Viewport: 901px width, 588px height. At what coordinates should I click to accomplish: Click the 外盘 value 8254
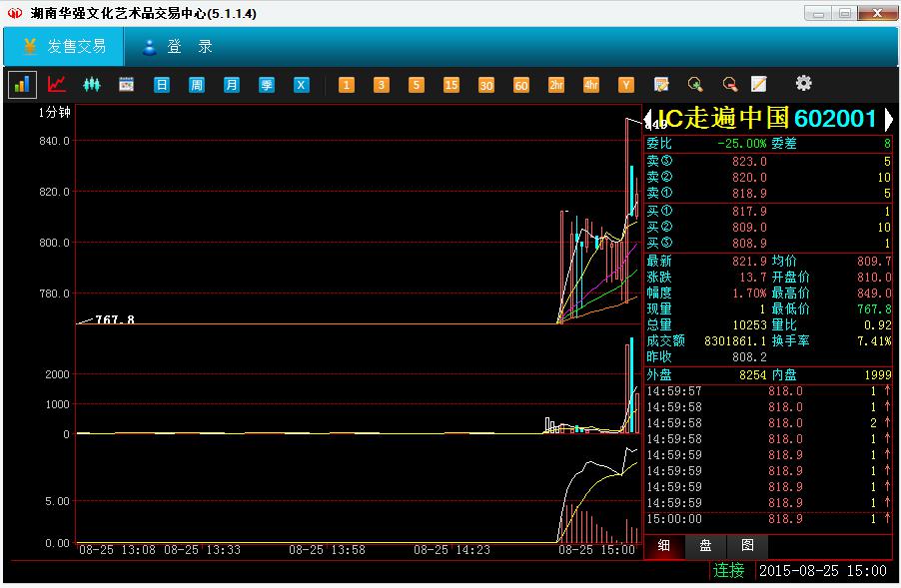coord(753,375)
